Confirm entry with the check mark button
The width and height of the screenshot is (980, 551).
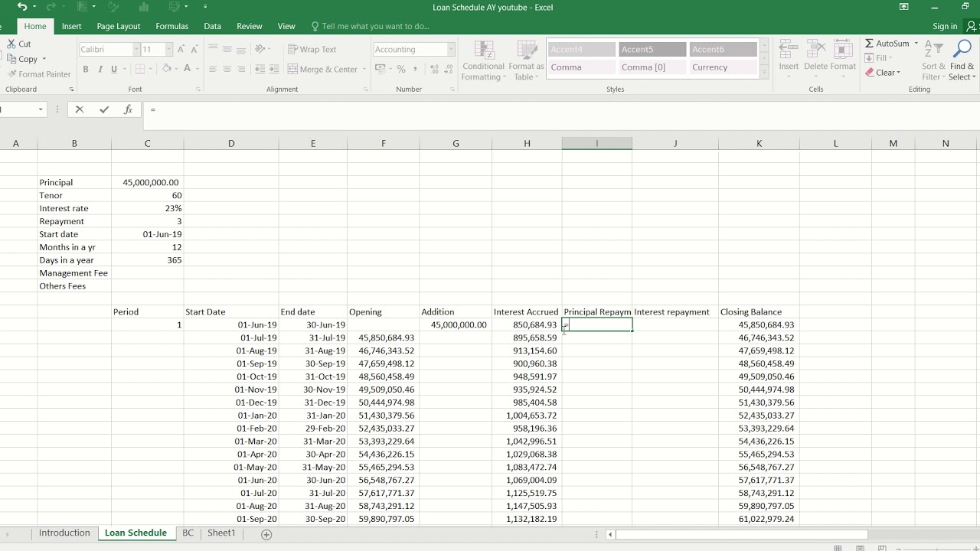tap(103, 109)
